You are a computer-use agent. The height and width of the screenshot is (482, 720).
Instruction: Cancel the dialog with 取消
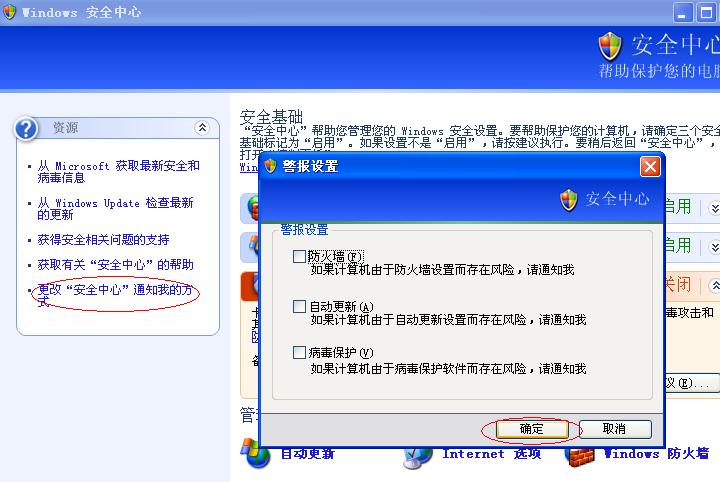pyautogui.click(x=615, y=429)
